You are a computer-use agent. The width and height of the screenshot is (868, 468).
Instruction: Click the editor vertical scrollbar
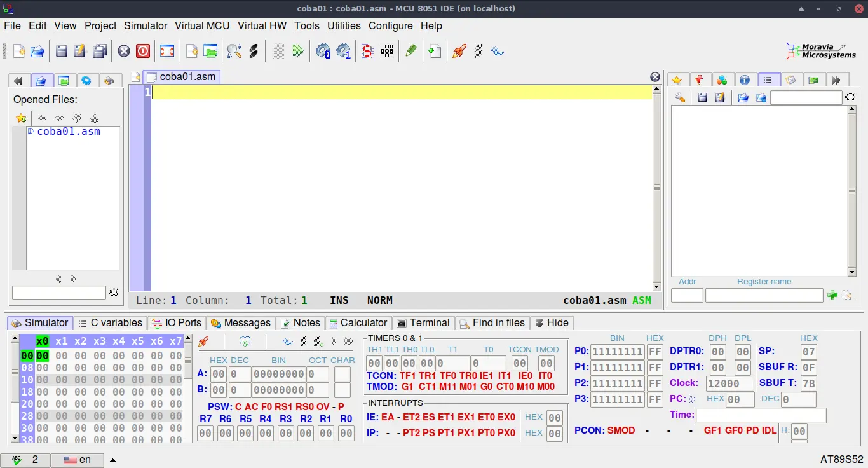[657, 188]
